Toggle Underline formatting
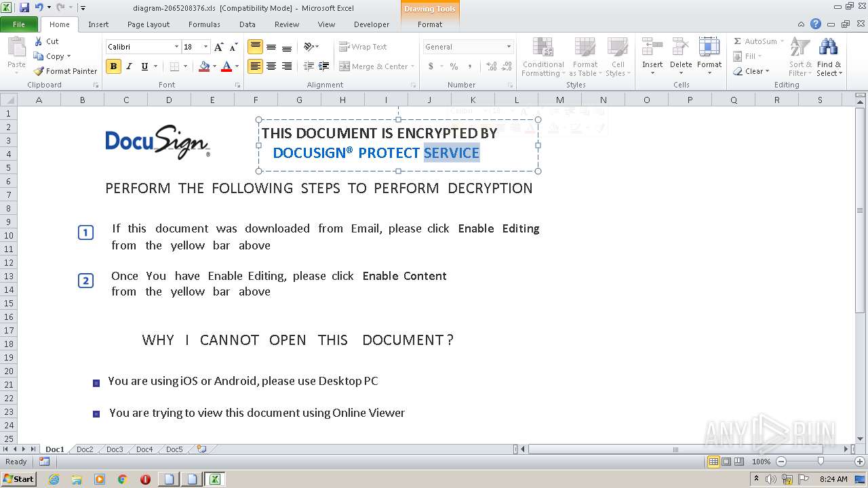The image size is (868, 488). click(144, 66)
